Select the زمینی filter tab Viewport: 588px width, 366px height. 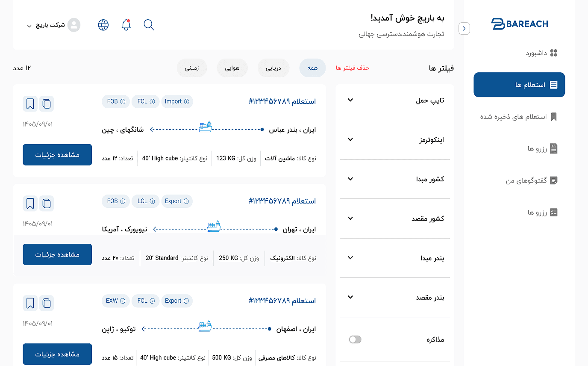pos(192,68)
